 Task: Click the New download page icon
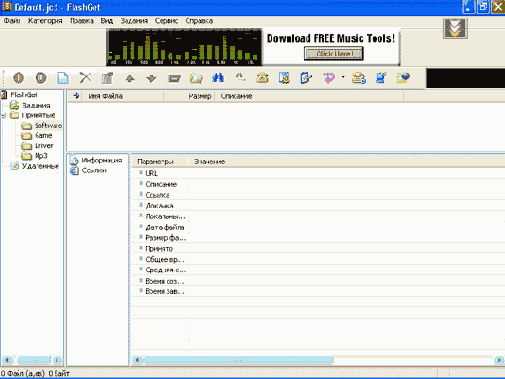tap(63, 78)
